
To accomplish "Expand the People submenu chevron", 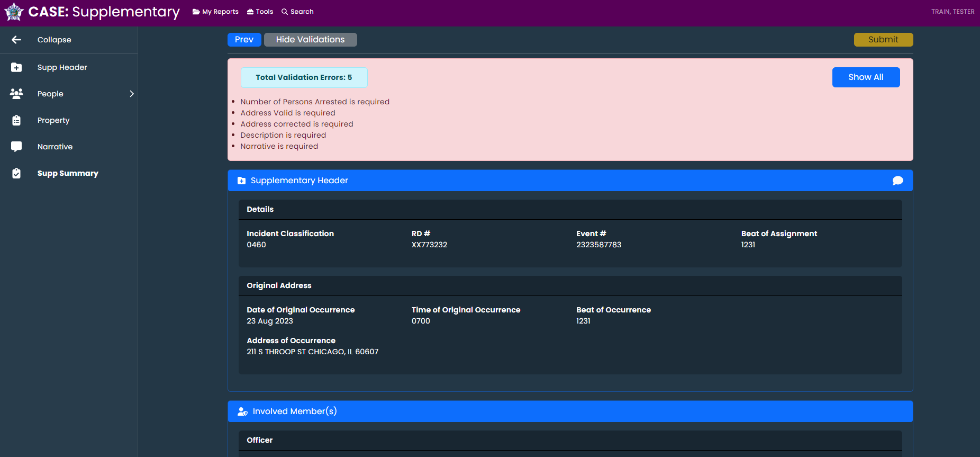I will click(132, 94).
